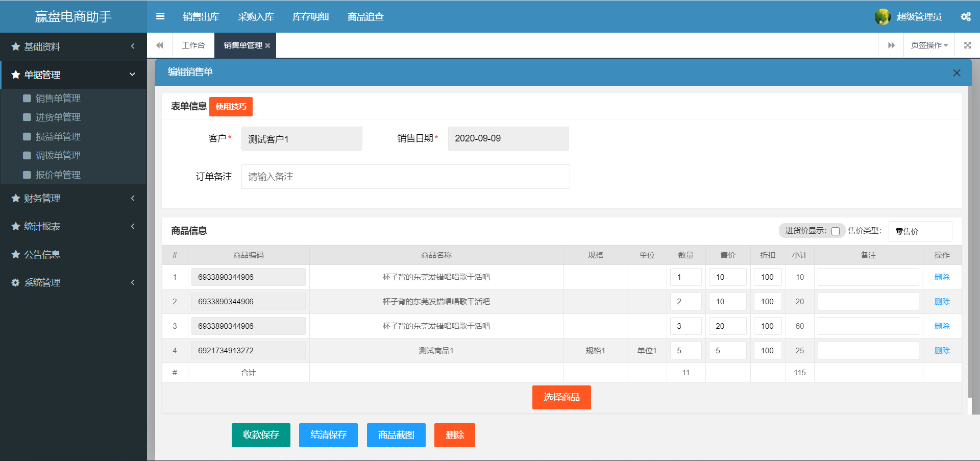
Task: Click the 选择商品 button
Action: (561, 397)
